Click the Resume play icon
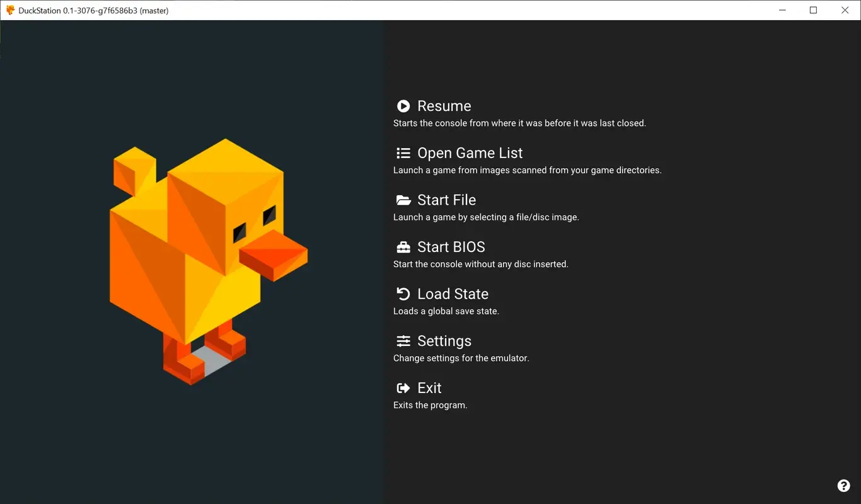Screen dimensions: 861x504 point(403,106)
